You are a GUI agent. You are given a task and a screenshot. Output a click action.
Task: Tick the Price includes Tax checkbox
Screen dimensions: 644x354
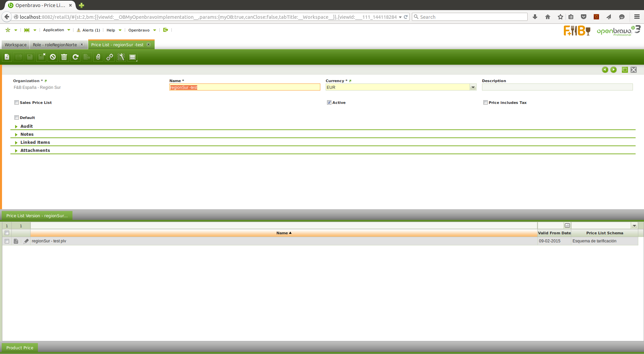(x=485, y=103)
